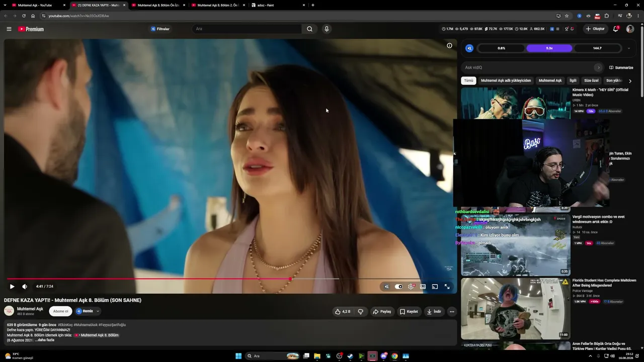Switch to "adsız - Paint" tab

click(278, 5)
